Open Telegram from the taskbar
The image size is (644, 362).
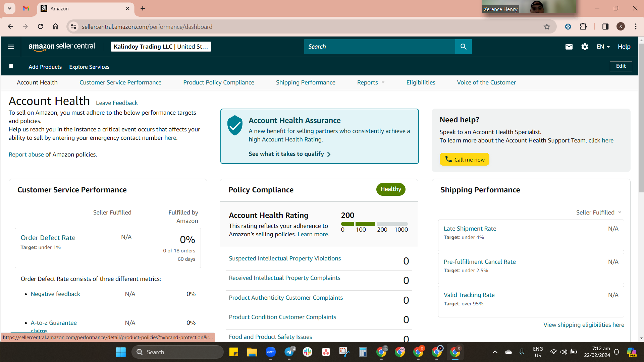[289, 352]
